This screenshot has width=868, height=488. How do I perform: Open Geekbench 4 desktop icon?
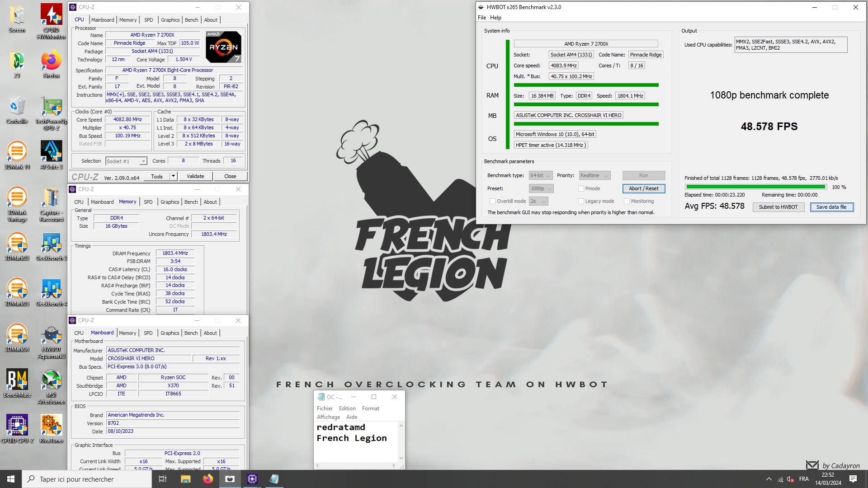point(52,292)
